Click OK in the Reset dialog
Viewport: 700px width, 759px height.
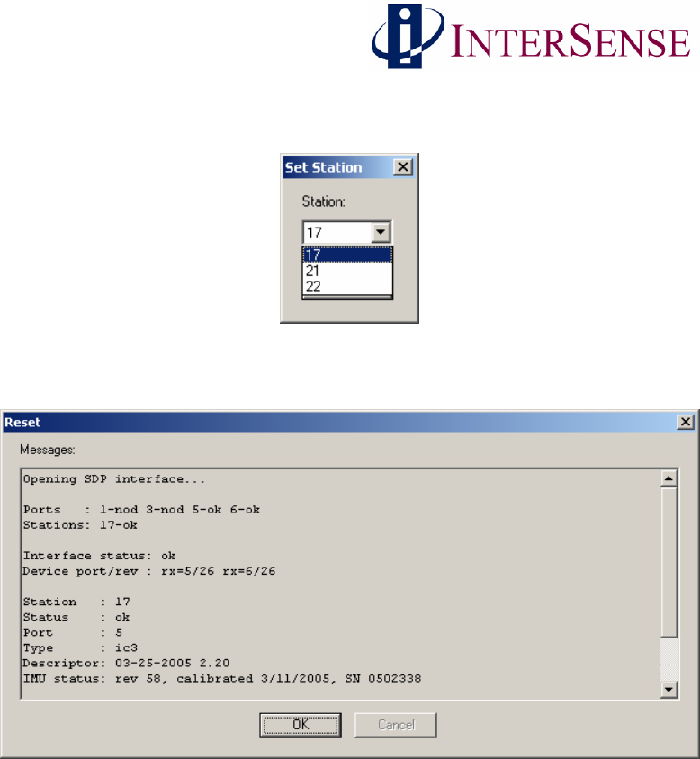[x=301, y=725]
